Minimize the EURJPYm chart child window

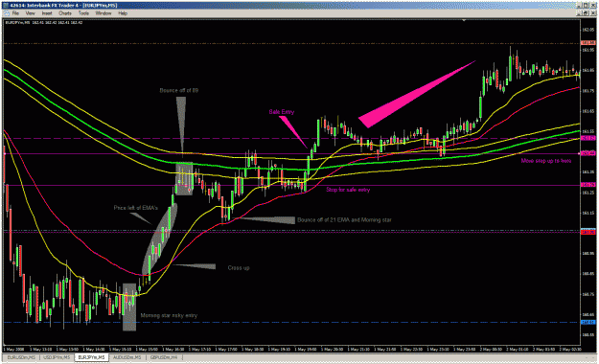[579, 13]
